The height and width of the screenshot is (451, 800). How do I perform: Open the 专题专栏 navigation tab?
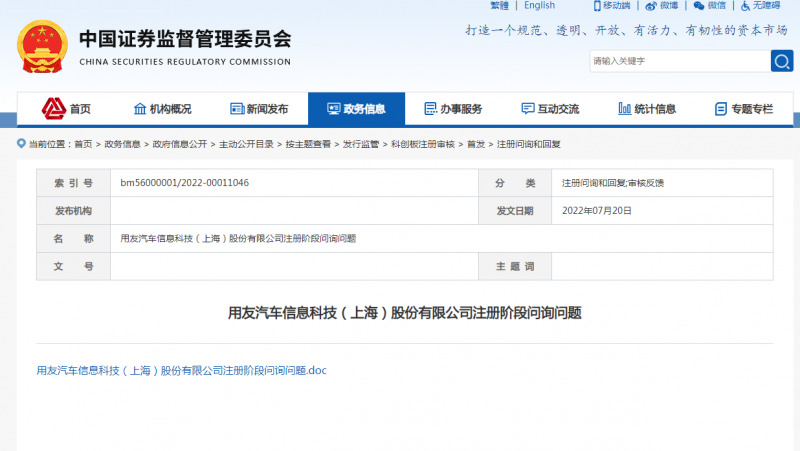click(x=744, y=109)
